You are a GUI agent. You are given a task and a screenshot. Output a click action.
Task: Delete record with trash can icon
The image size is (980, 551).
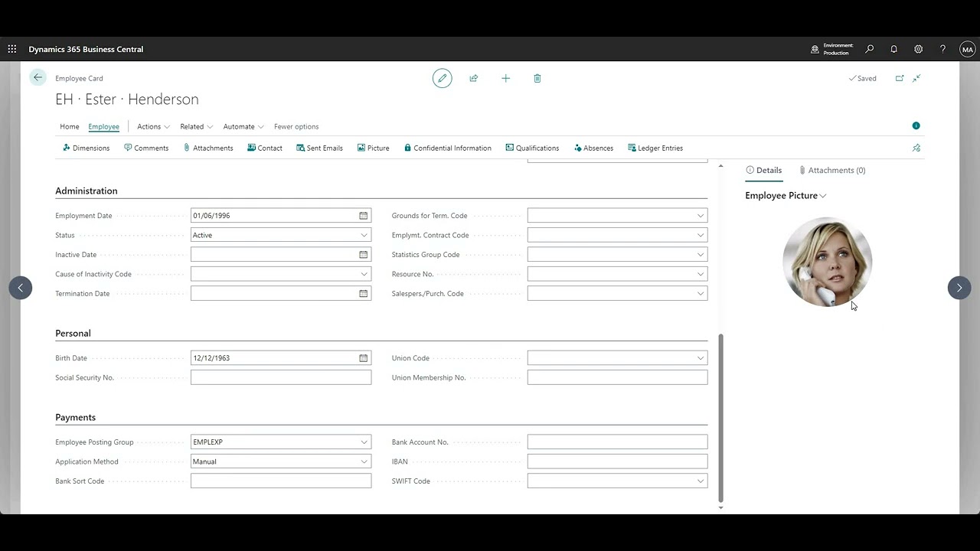pyautogui.click(x=537, y=78)
